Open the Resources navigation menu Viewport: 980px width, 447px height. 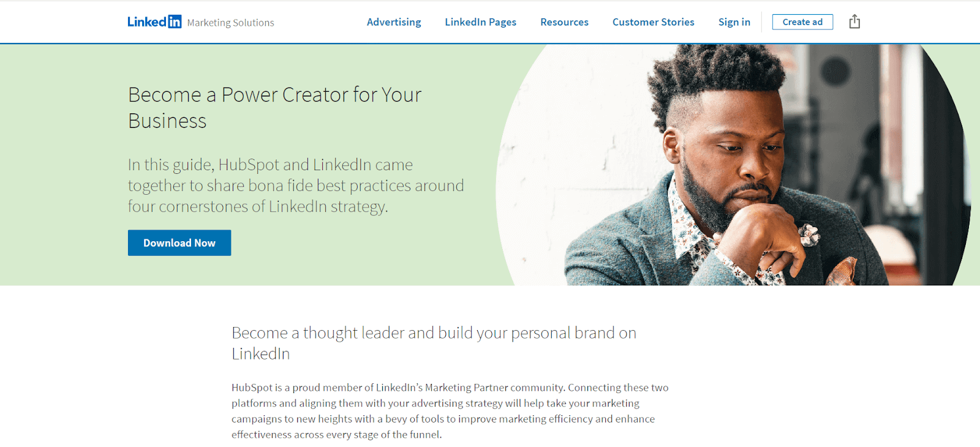(x=564, y=21)
